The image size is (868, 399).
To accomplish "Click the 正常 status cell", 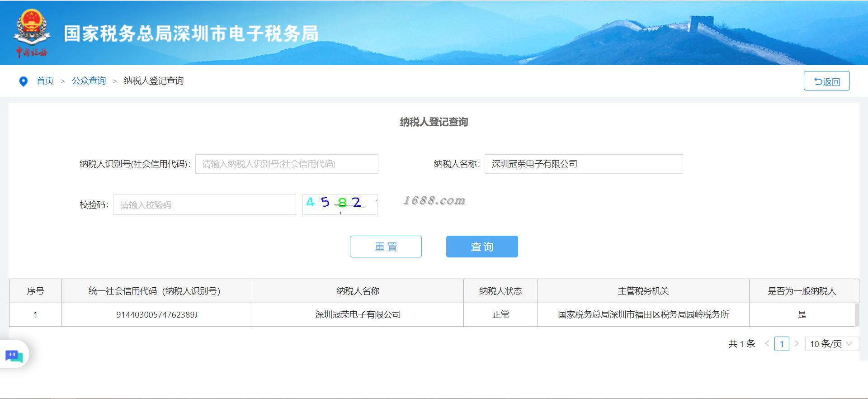I will pos(500,314).
